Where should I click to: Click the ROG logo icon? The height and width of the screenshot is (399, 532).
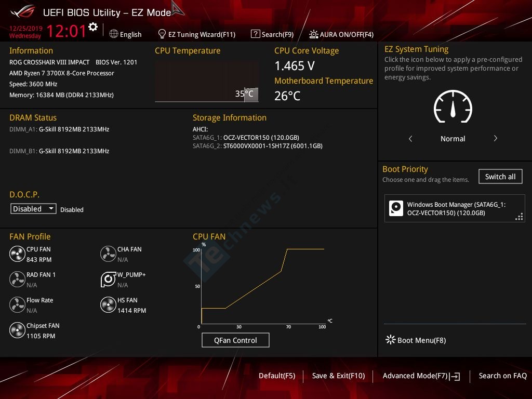(23, 12)
